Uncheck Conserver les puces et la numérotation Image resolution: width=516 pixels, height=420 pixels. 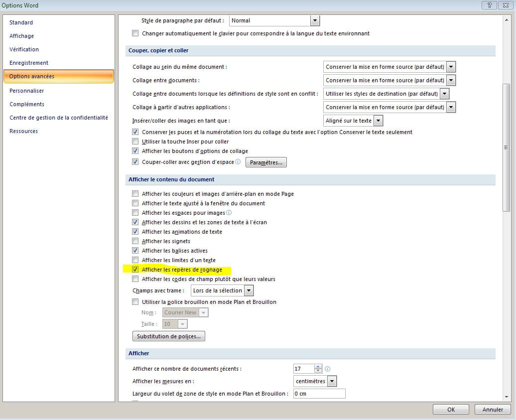(135, 132)
